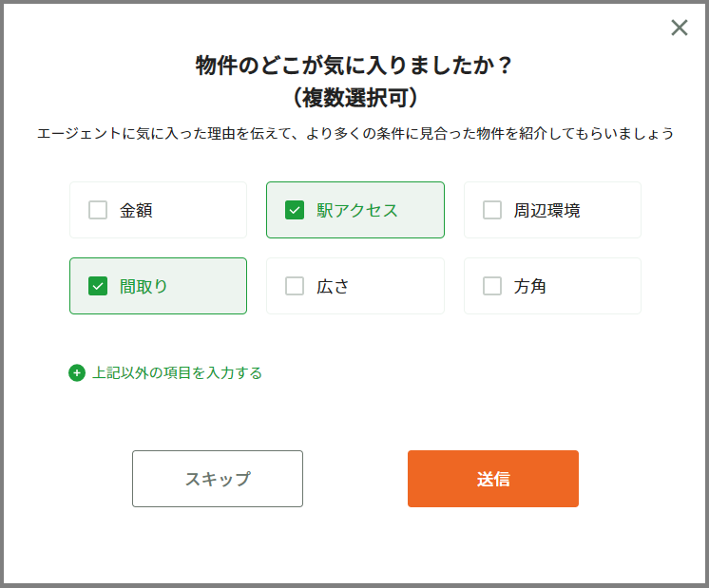Image resolution: width=709 pixels, height=588 pixels.
Task: Tick the 広さ checkbox square
Action: tap(295, 286)
